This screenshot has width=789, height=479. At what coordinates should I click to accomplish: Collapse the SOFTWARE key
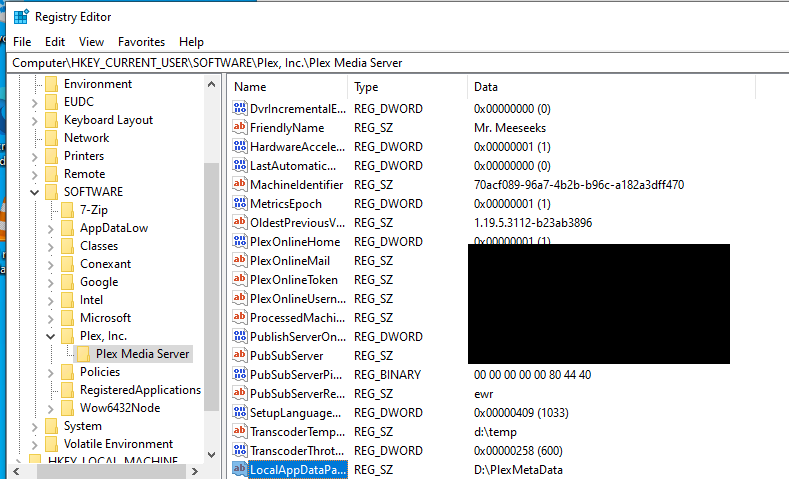34,192
